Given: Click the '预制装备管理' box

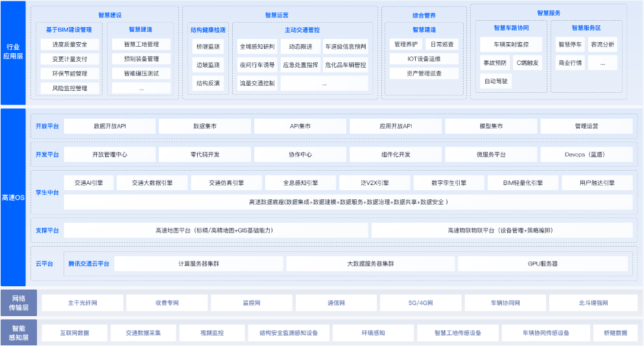Looking at the screenshot, I should (x=141, y=59).
